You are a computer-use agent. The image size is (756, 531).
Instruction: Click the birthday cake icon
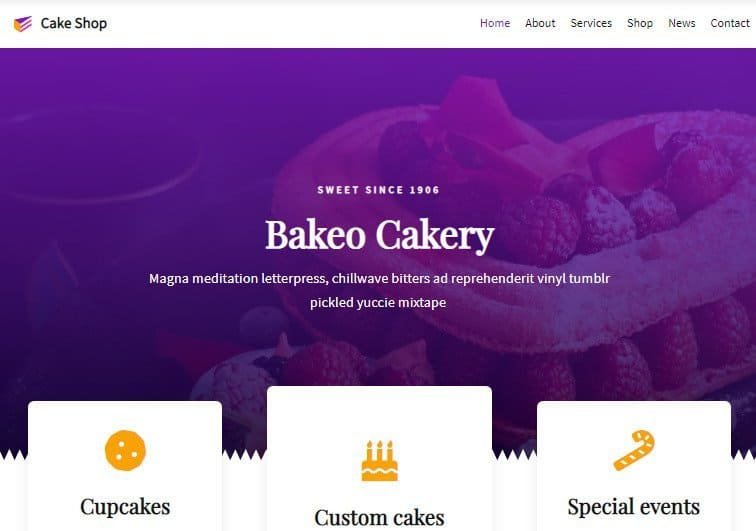pos(379,461)
